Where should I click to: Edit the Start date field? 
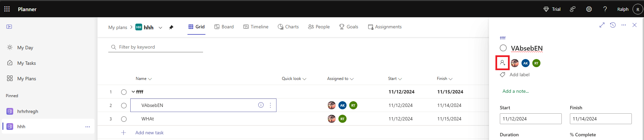click(x=531, y=119)
